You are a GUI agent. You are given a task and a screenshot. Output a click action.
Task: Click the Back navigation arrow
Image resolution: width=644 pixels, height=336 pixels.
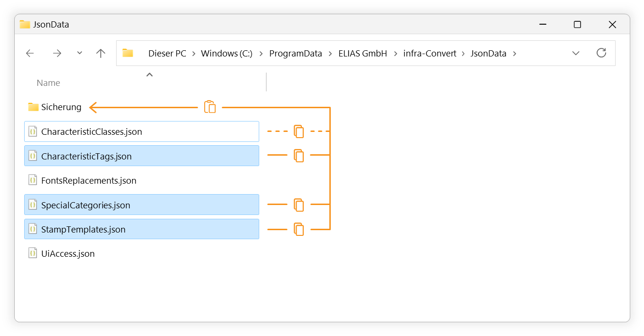pos(30,54)
